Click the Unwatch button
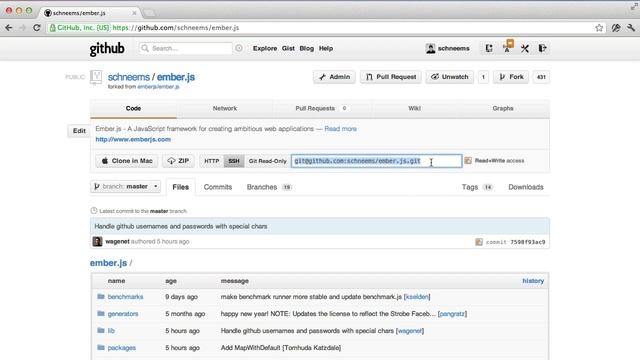Screen dimensions: 640x360 [x=449, y=77]
